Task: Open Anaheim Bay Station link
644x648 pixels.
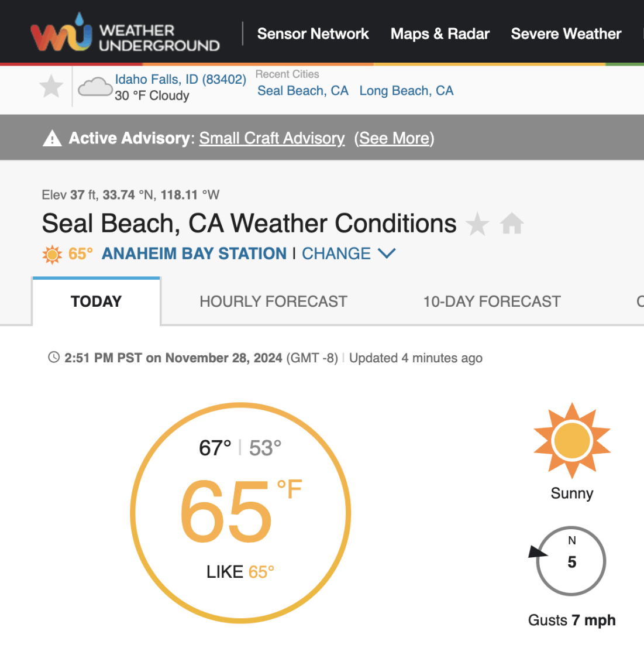Action: pyautogui.click(x=194, y=253)
